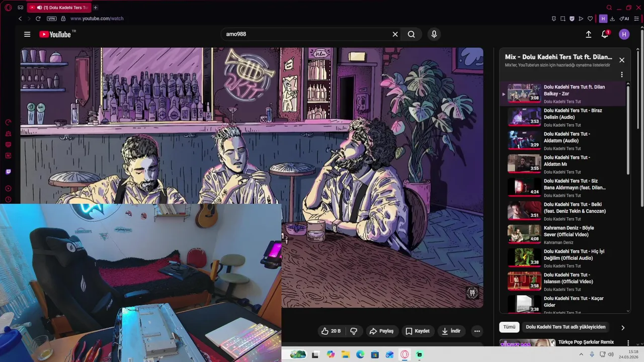Screen dimensions: 644x362
Task: Open the AI shopping tag tool
Action: (x=624, y=19)
